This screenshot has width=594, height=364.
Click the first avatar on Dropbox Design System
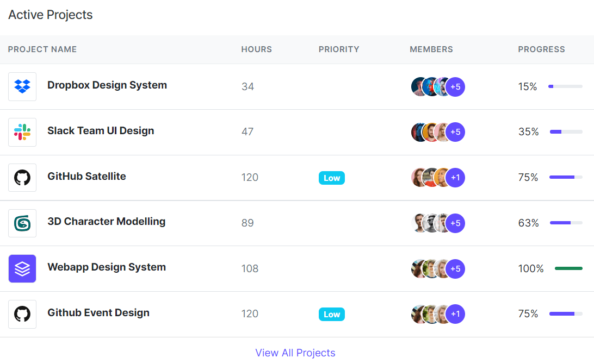(x=418, y=86)
